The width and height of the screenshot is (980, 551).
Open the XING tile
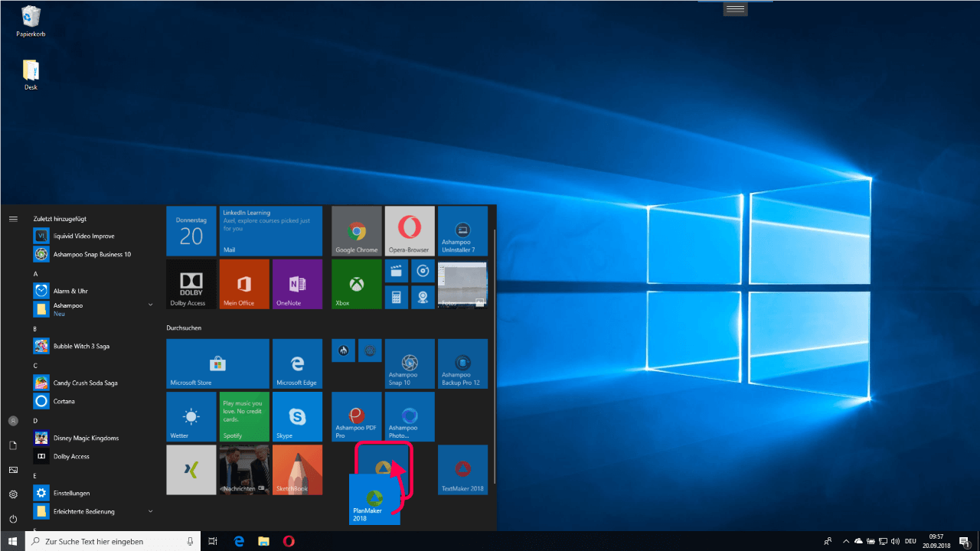[191, 469]
